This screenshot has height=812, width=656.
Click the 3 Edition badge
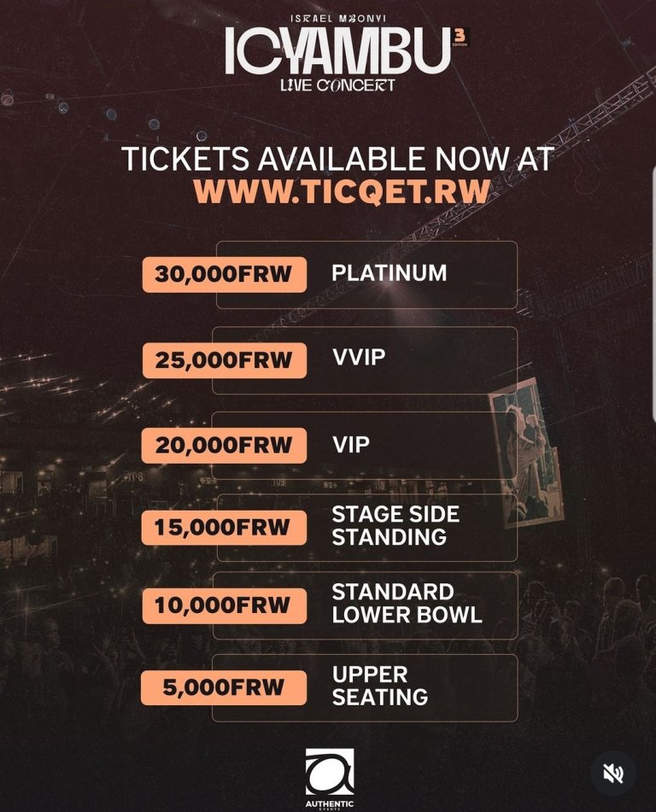click(x=460, y=38)
